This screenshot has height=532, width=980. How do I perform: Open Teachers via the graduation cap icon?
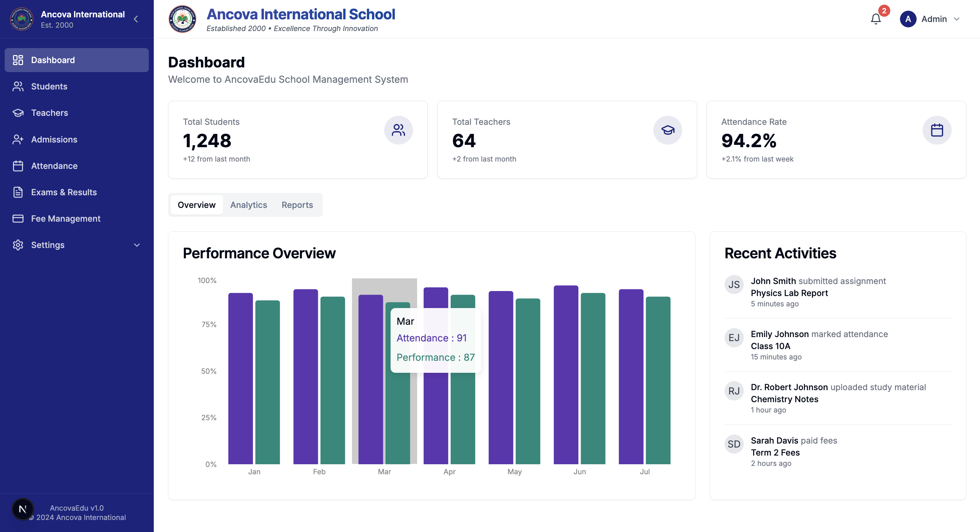click(18, 112)
